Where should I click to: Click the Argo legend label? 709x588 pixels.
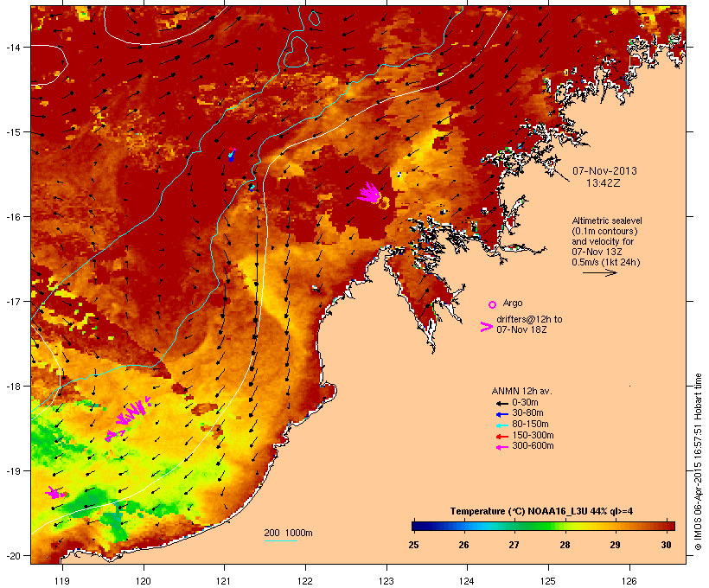coord(513,303)
